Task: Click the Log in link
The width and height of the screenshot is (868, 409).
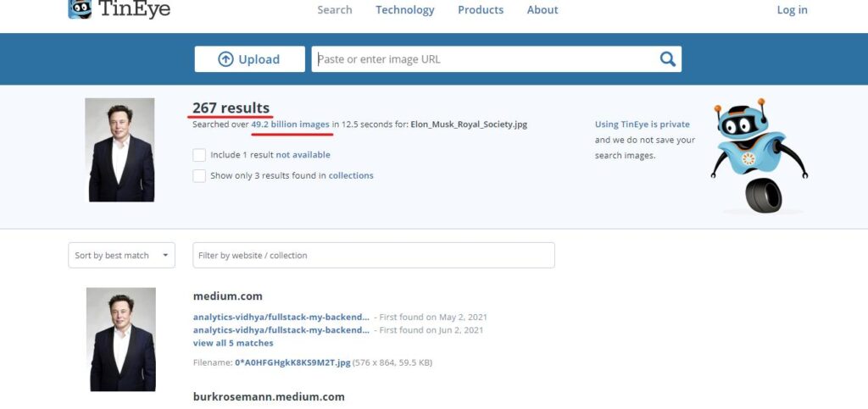Action: 792,10
